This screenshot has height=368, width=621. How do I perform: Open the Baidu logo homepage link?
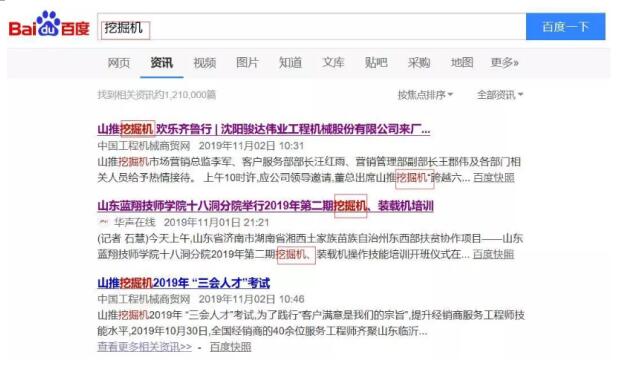[x=49, y=25]
